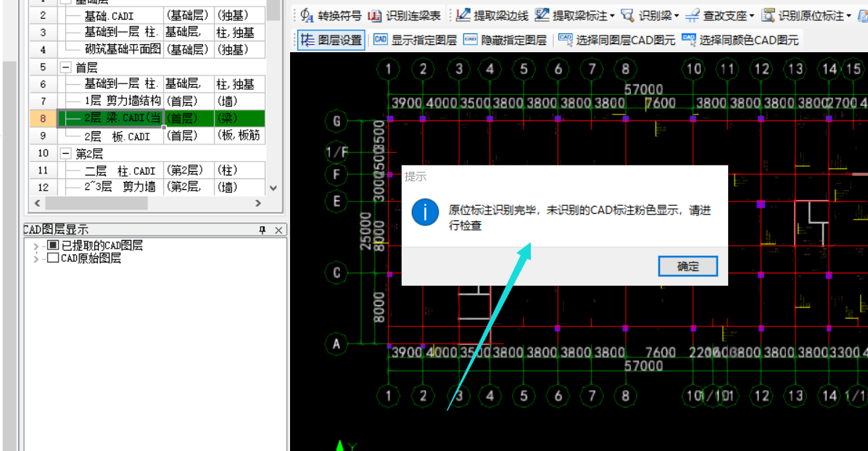Click axis bubble A in the drawing
The height and width of the screenshot is (451, 868).
336,344
